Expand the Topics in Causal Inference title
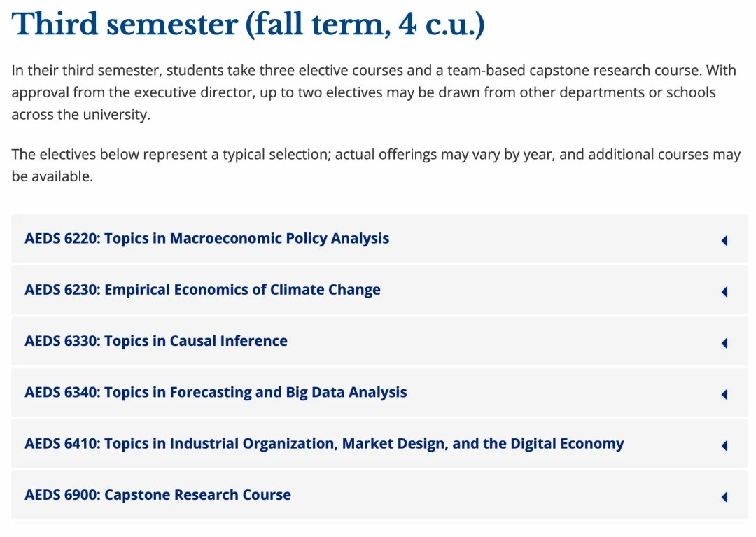 coord(156,341)
